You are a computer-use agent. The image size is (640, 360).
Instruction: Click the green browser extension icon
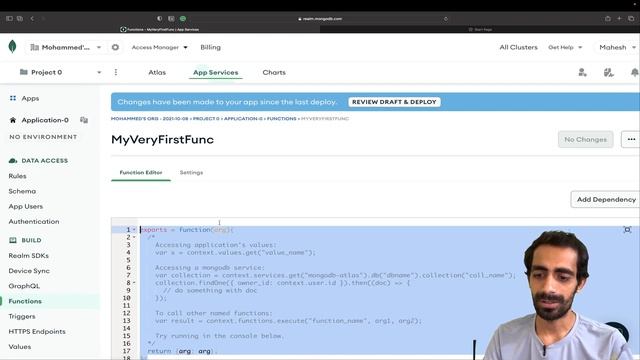pos(183,18)
